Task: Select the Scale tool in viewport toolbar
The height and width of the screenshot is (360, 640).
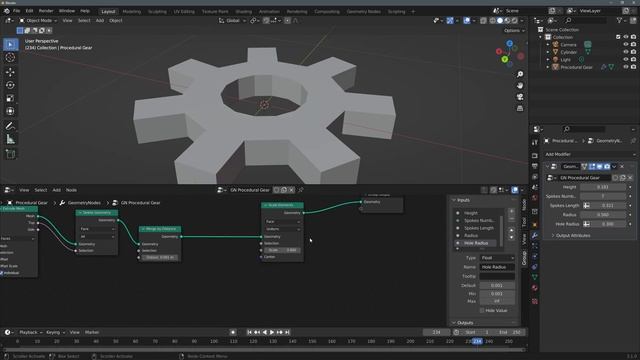Action: click(x=10, y=98)
